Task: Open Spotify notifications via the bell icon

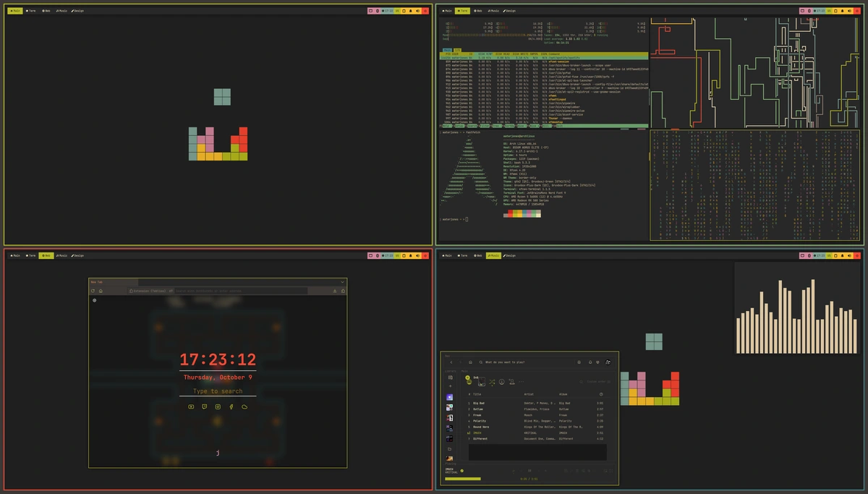Action: pyautogui.click(x=590, y=362)
